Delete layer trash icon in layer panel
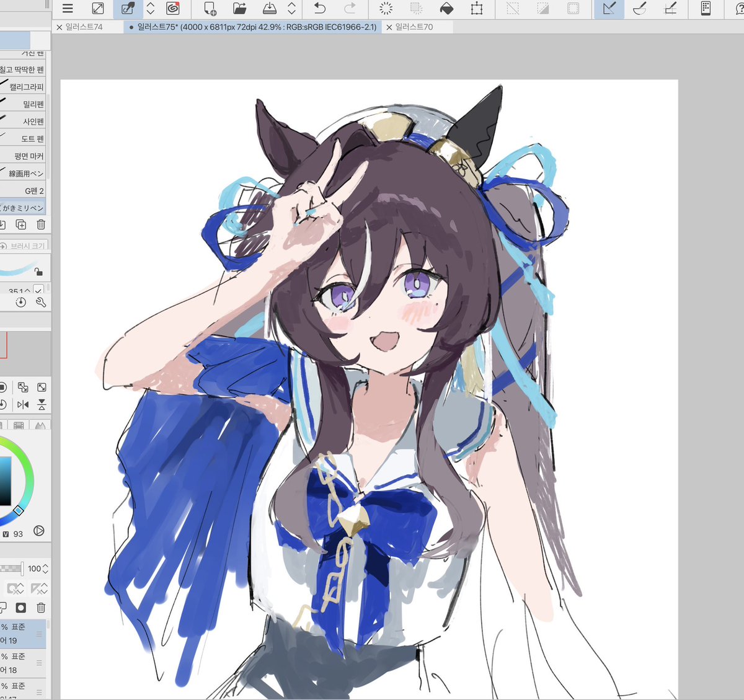This screenshot has width=744, height=700. 41,608
